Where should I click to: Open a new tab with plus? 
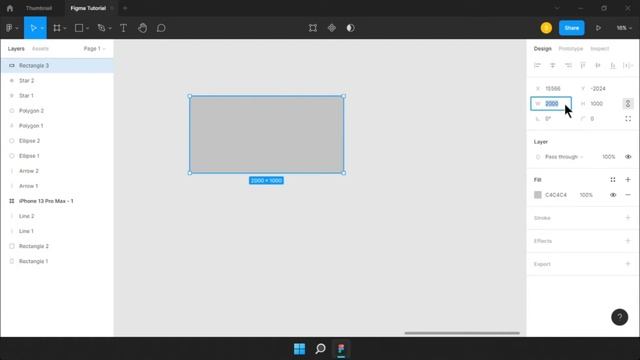tap(125, 8)
